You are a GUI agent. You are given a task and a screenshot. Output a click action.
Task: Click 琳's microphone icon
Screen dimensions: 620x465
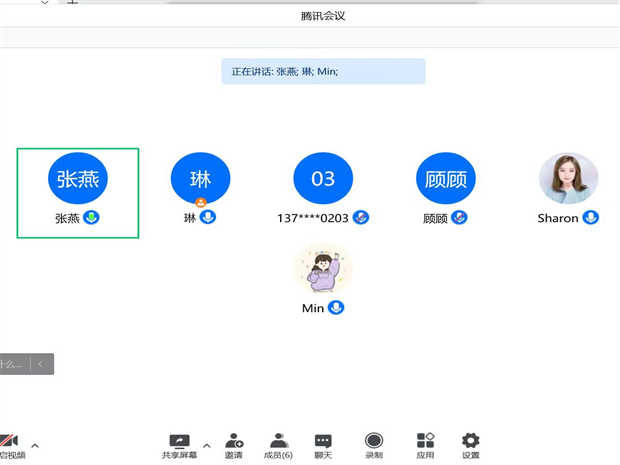coord(208,217)
